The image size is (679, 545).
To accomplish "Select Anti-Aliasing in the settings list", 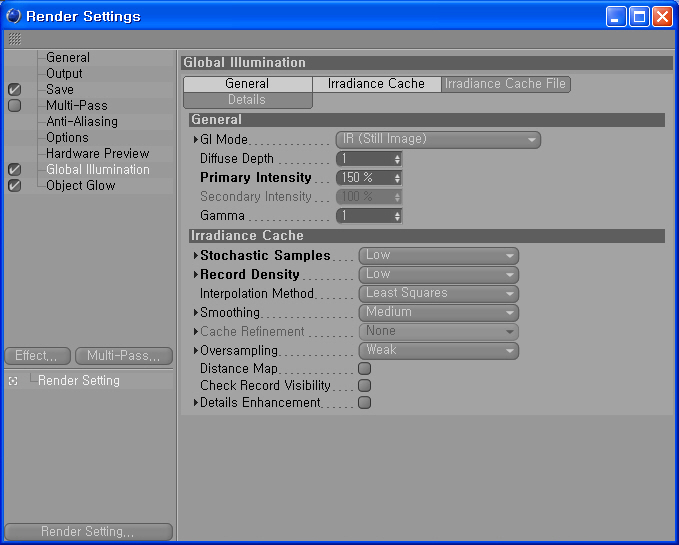I will point(82,122).
